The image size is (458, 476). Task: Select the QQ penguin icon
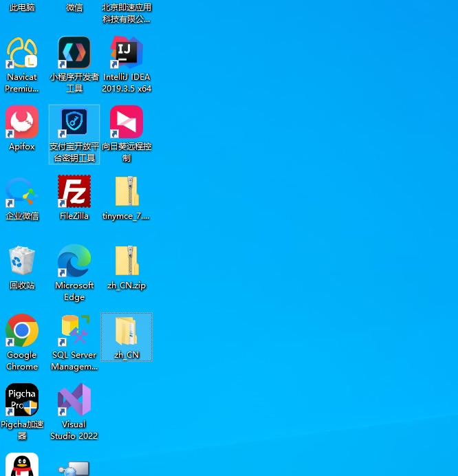pos(22,464)
